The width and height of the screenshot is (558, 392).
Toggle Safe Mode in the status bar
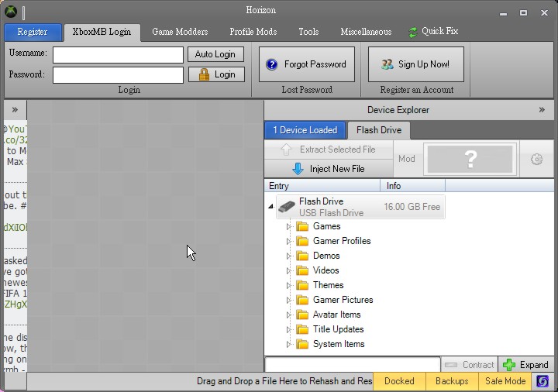(x=505, y=381)
